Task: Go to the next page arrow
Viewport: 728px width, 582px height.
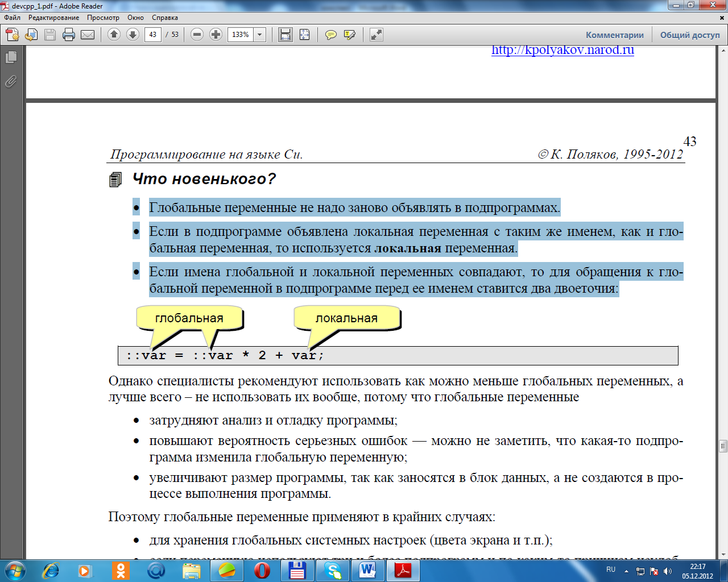Action: (x=133, y=35)
